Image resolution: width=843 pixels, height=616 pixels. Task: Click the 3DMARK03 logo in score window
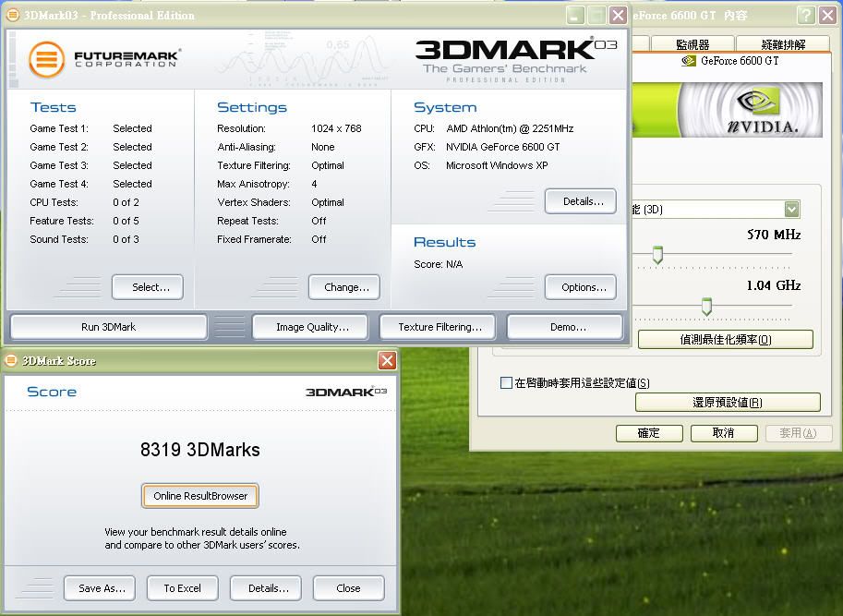(346, 392)
